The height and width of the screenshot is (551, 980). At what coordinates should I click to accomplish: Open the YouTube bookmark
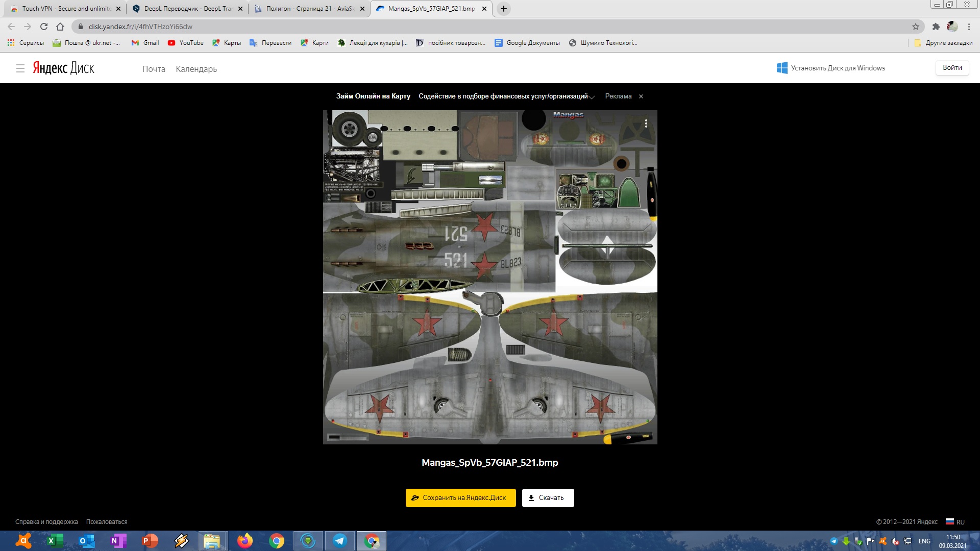pos(186,43)
